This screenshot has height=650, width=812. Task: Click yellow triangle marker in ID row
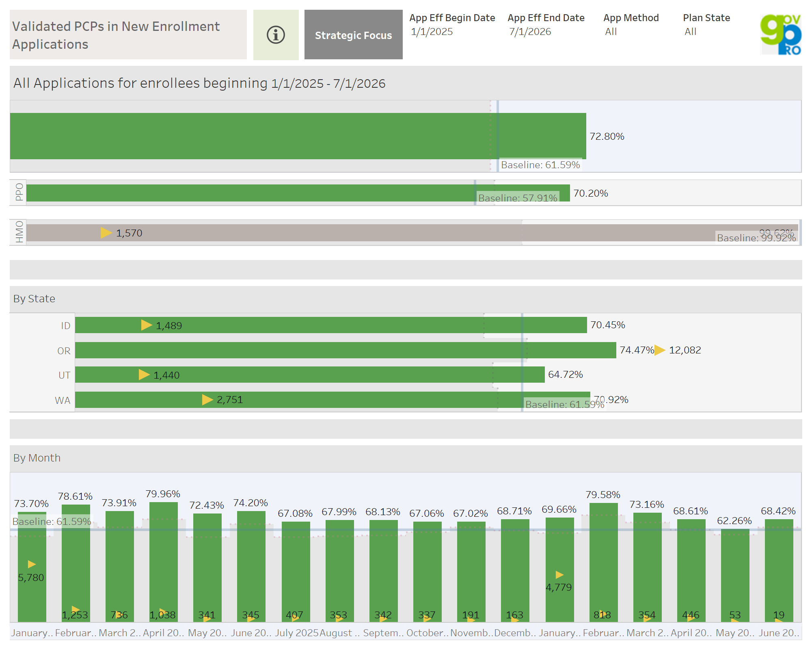(146, 325)
